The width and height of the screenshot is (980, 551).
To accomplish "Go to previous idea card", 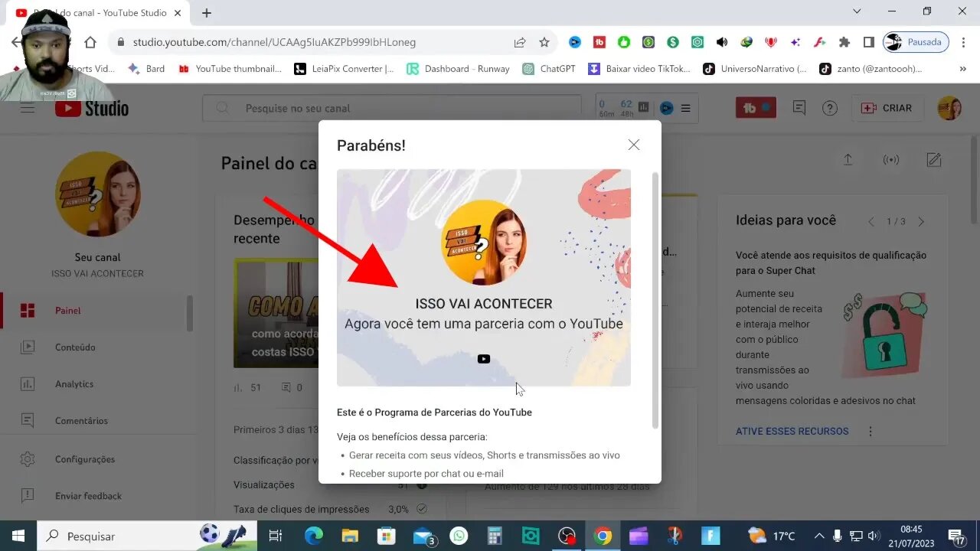I will coord(871,222).
